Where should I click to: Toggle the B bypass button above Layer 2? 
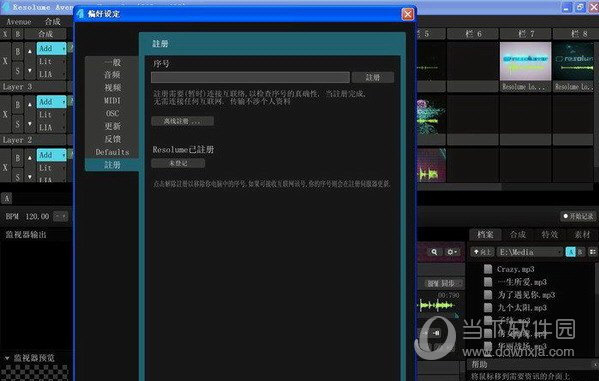18,104
